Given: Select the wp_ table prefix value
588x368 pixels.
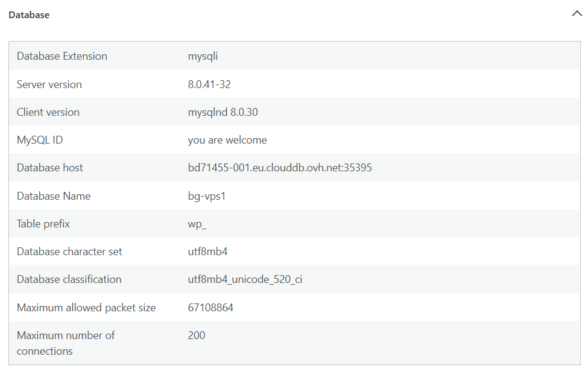Looking at the screenshot, I should (198, 224).
